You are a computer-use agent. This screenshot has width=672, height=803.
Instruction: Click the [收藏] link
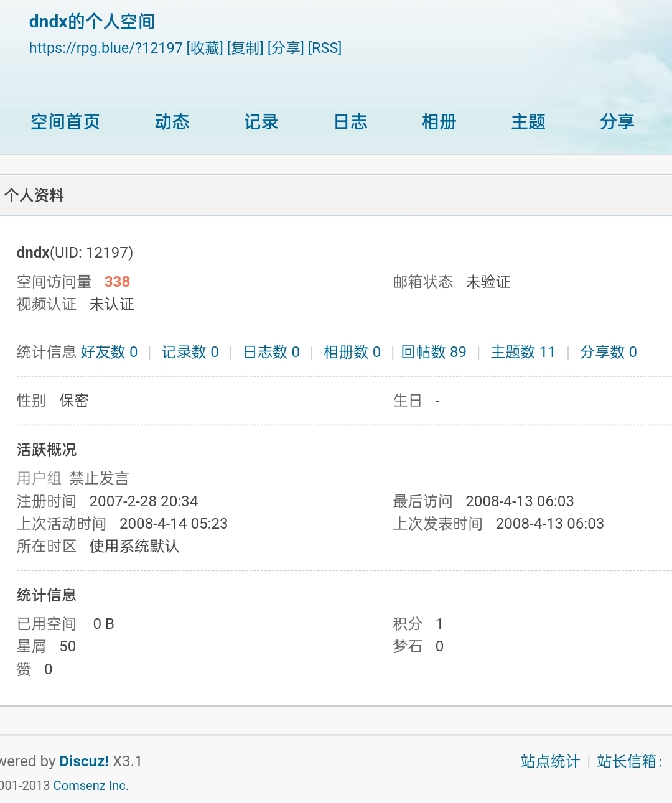click(205, 48)
